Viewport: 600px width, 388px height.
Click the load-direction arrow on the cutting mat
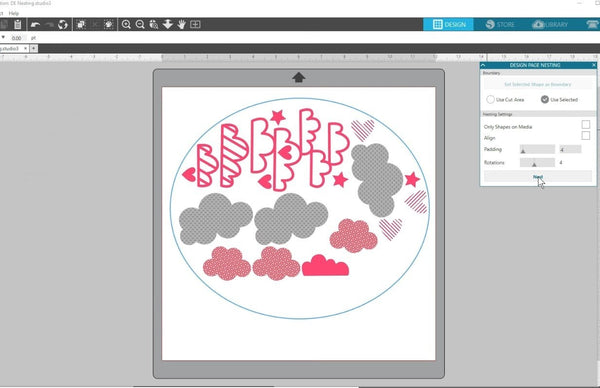[298, 77]
